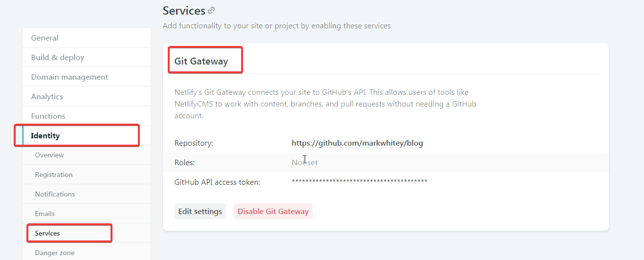
Task: Open the General settings section
Action: [87, 38]
